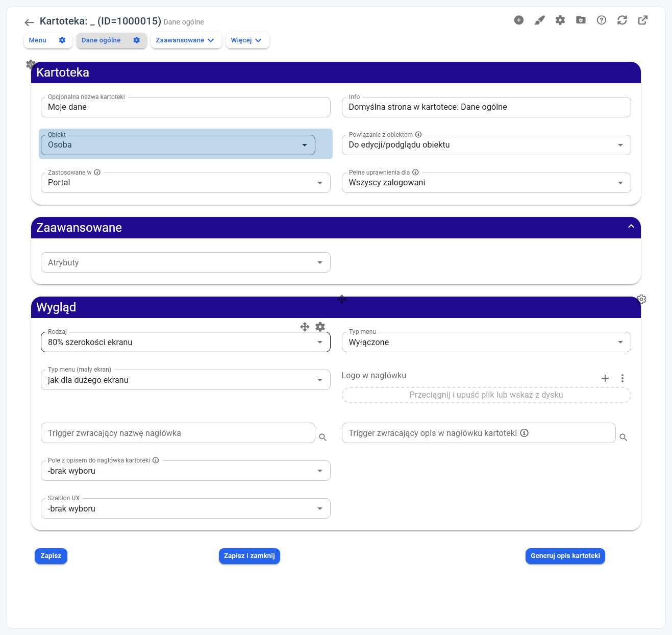672x635 pixels.
Task: Click the settings cog at Wygląd header right
Action: [641, 299]
